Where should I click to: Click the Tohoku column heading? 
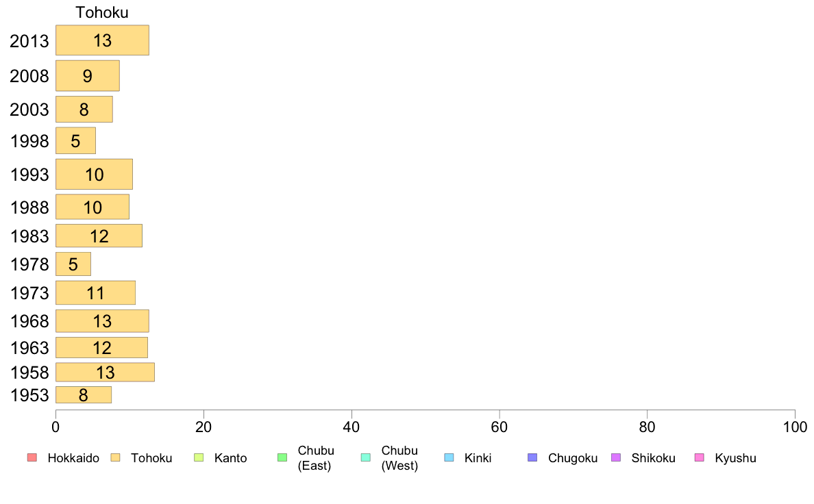(101, 12)
